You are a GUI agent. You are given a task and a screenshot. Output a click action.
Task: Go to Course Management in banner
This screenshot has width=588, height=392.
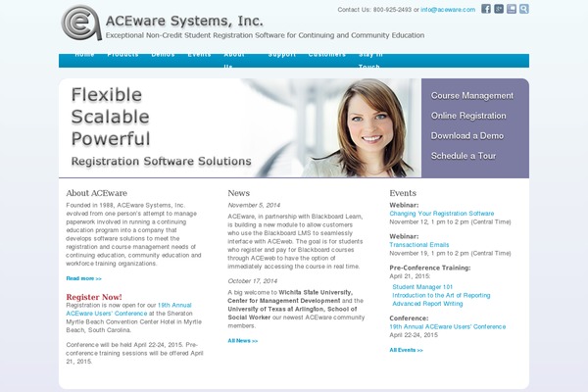471,96
